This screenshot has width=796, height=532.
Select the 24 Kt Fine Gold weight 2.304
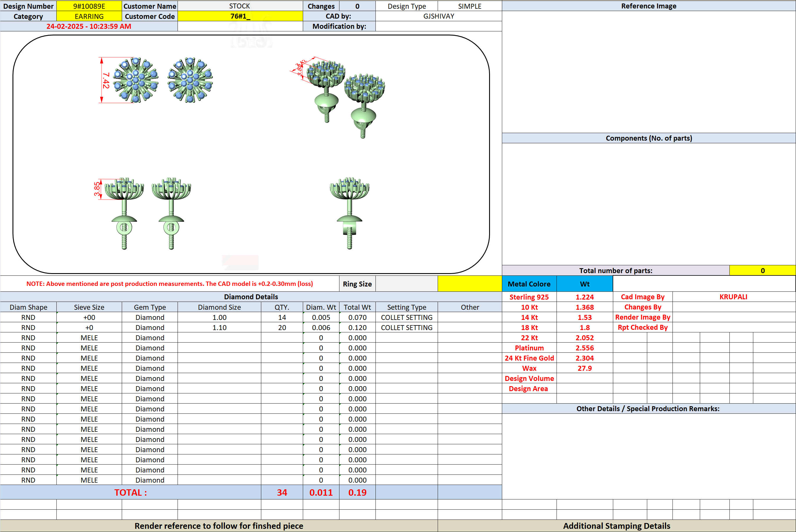tap(585, 358)
